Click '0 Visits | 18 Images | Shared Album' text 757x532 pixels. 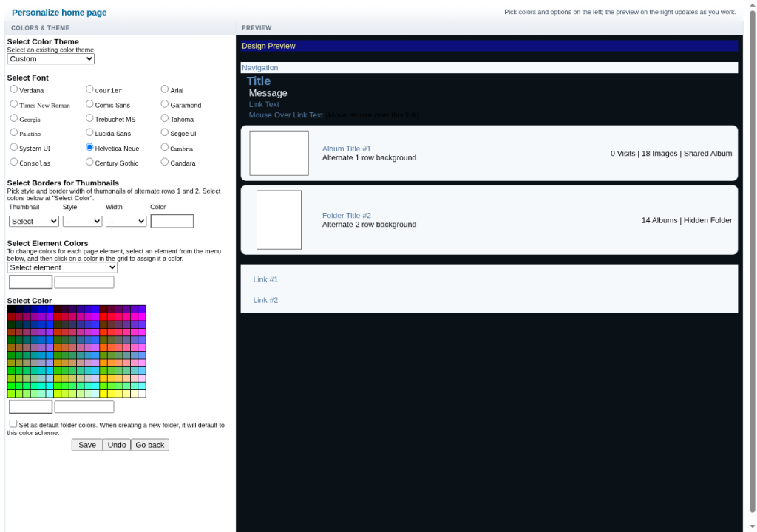671,154
